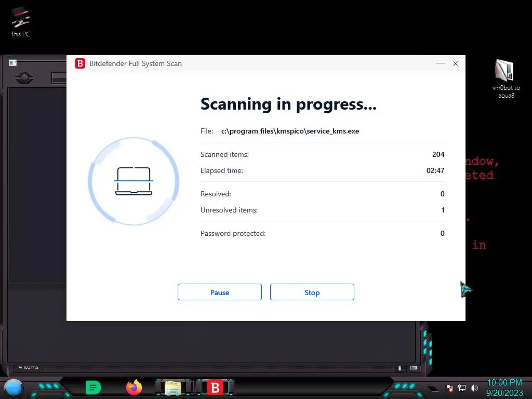
Task: Click the Bitdefender Full System Scan title text
Action: click(x=136, y=63)
